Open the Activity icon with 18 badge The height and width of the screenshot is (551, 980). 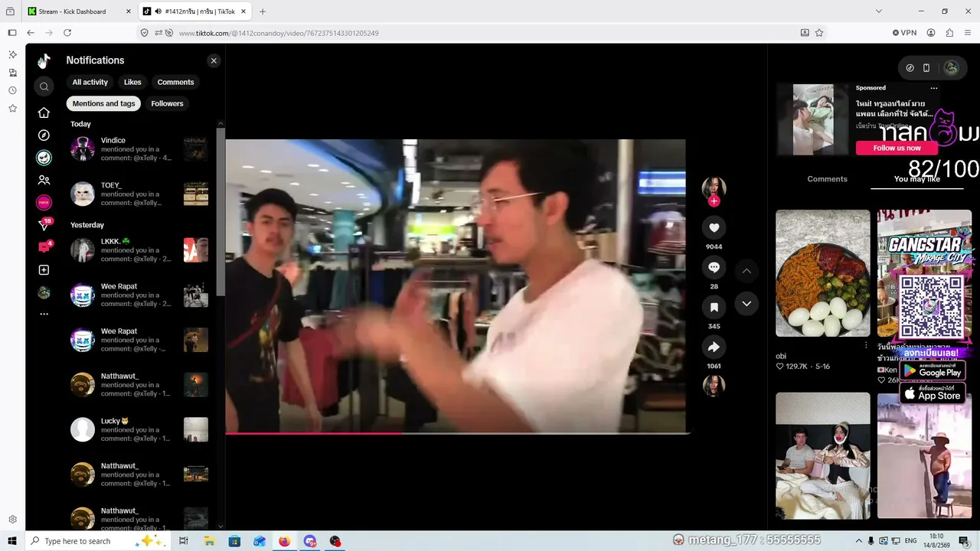point(44,225)
